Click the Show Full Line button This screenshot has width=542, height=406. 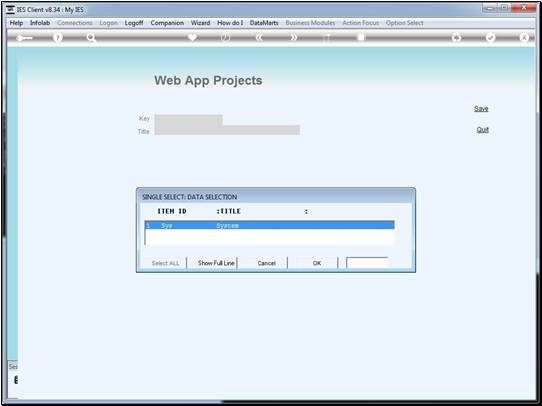[216, 263]
